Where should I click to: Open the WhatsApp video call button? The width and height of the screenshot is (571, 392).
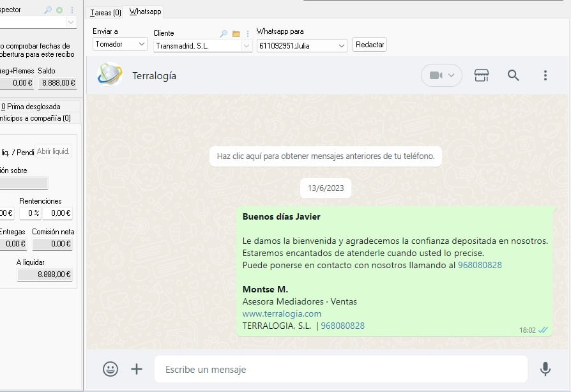click(x=436, y=75)
